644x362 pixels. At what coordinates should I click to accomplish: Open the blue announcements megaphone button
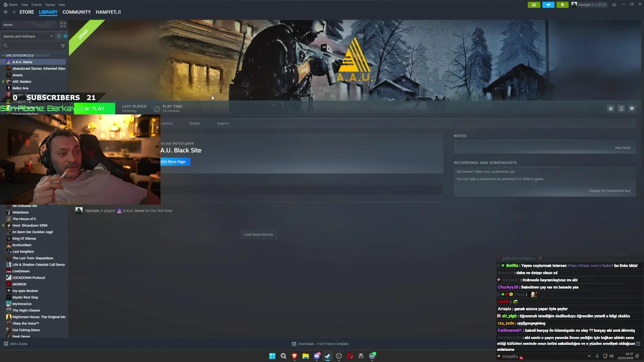tap(548, 5)
